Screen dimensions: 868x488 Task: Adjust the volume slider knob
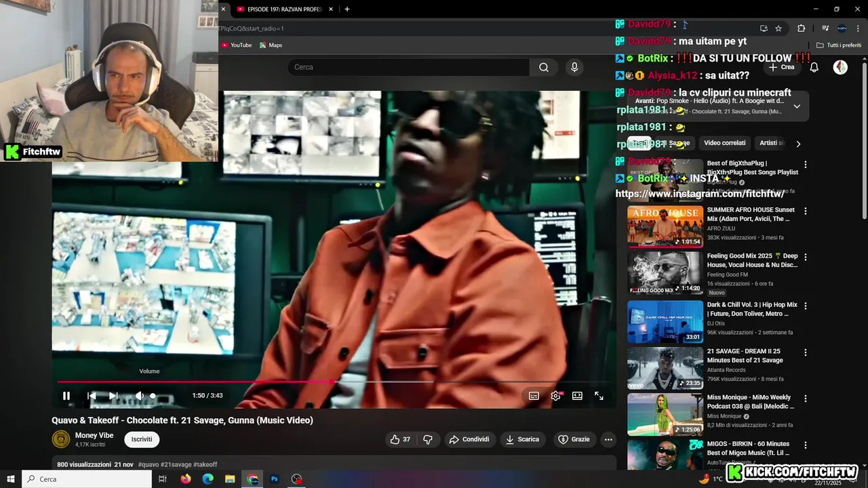click(153, 396)
